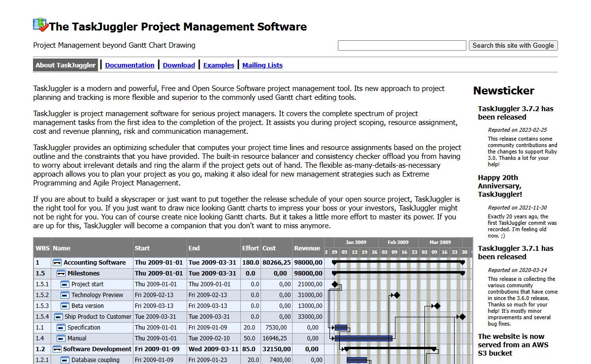Viewport: 591px width, 364px height.
Task: Click the Accounting Software task icon
Action: 57,263
